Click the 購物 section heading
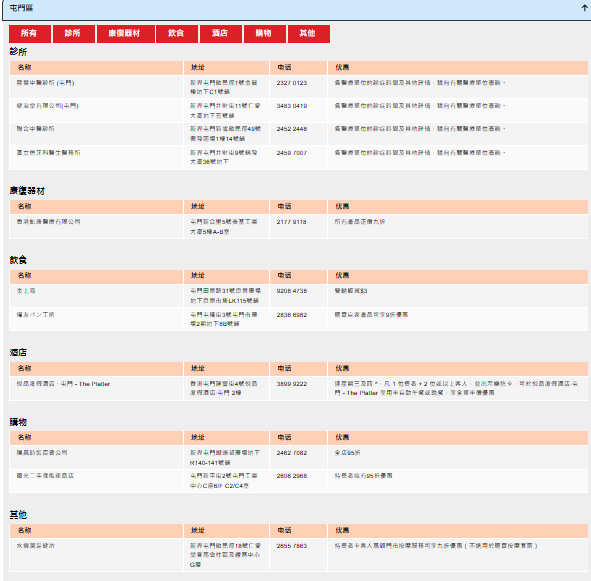591x581 pixels. point(18,422)
